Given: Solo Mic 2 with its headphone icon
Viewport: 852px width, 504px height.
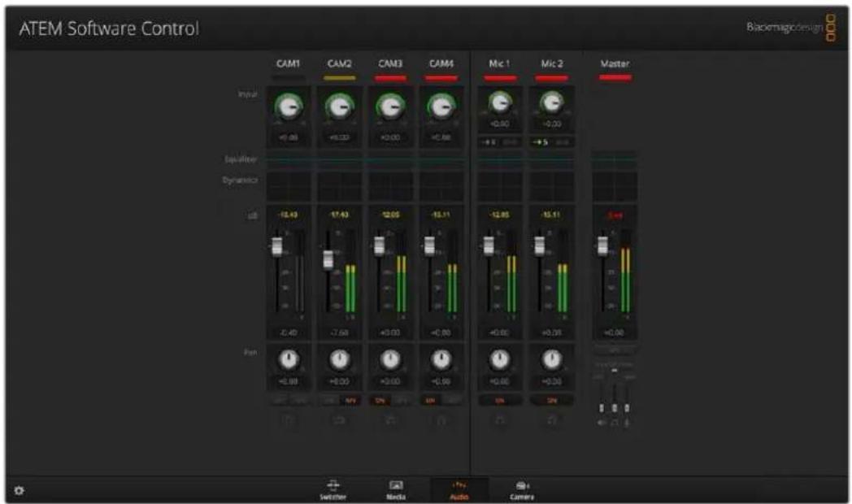Looking at the screenshot, I should coord(551,419).
